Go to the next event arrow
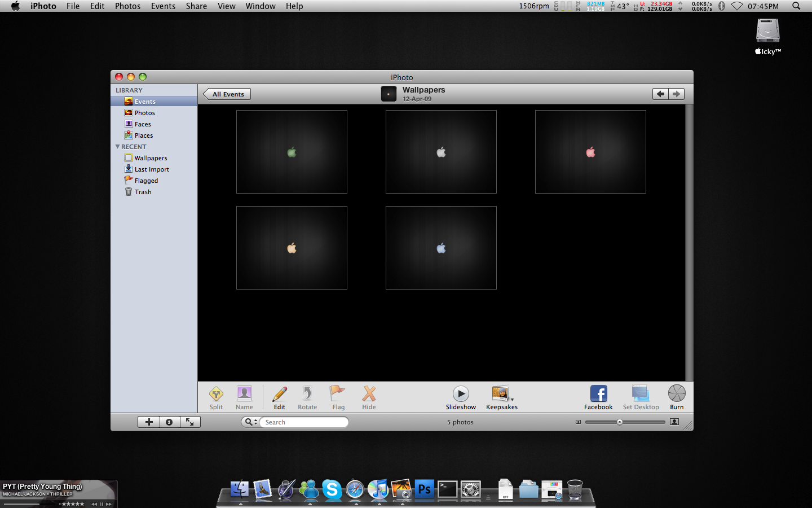Viewport: 812px width, 508px height. point(677,94)
